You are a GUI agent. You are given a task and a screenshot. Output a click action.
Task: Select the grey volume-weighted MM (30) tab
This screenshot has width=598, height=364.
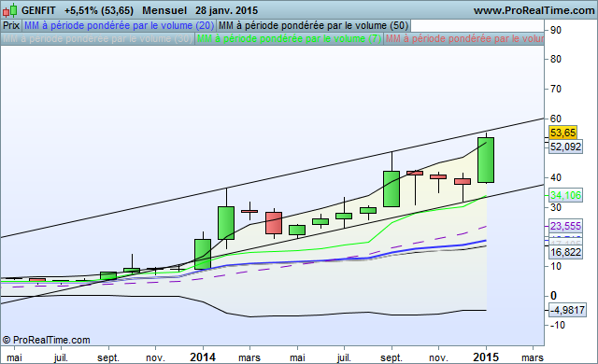(x=97, y=38)
